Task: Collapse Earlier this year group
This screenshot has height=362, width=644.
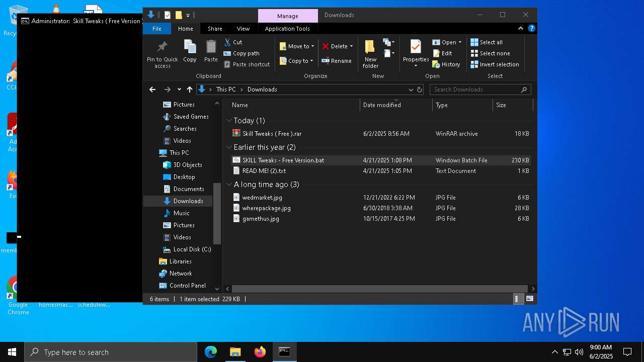Action: 229,147
